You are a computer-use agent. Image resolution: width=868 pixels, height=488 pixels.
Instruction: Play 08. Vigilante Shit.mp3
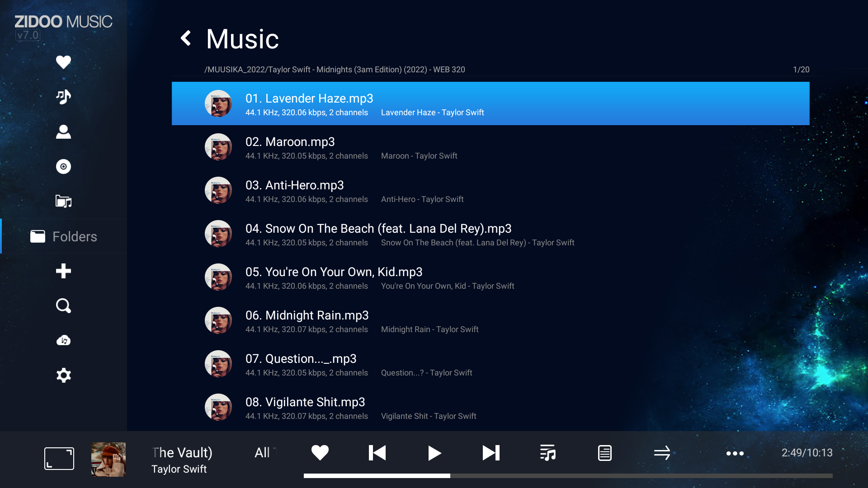click(491, 407)
